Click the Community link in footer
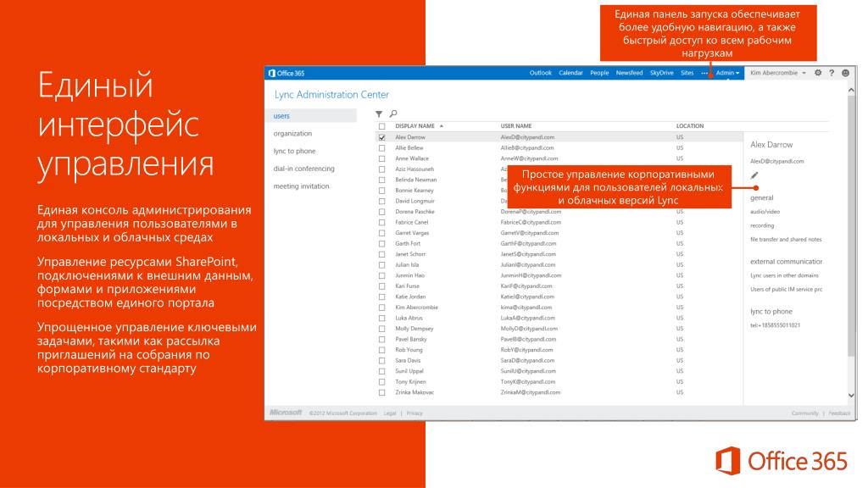This screenshot has width=868, height=488. (x=805, y=413)
